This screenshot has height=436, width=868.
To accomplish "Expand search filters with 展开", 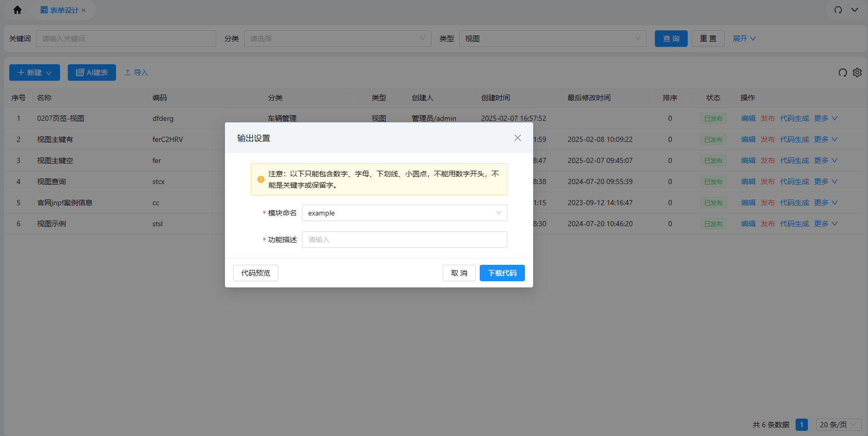I will click(x=744, y=39).
